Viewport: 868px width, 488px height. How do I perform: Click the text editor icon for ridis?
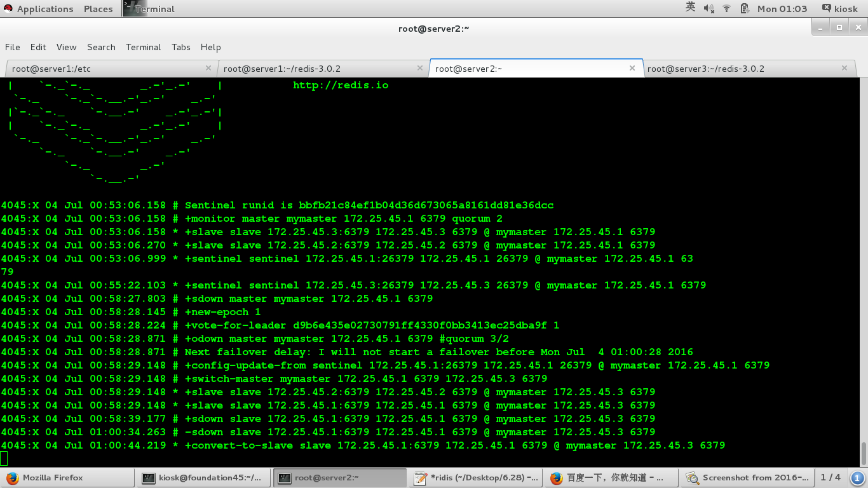[419, 478]
